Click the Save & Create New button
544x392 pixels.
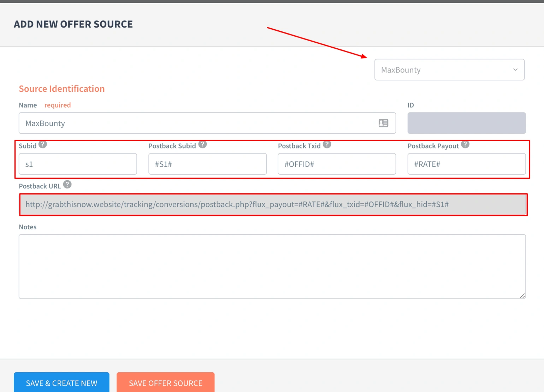point(61,383)
